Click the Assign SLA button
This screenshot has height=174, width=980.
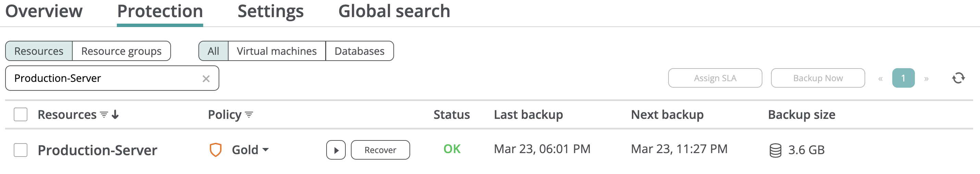[x=715, y=78]
